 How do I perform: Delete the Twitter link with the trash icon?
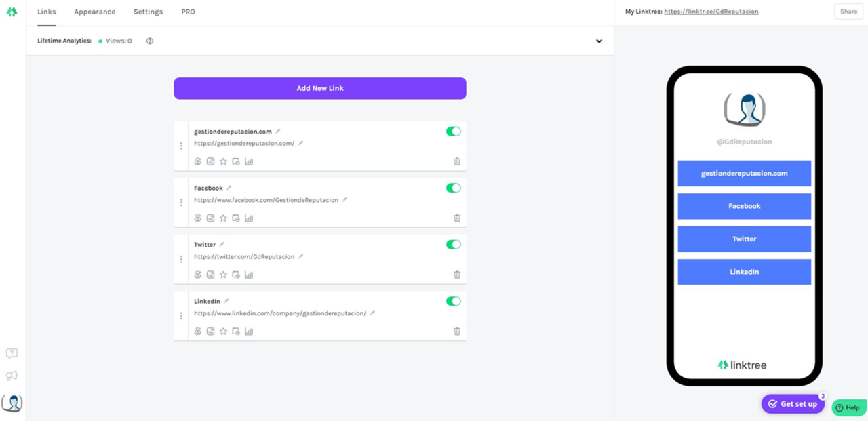point(456,274)
